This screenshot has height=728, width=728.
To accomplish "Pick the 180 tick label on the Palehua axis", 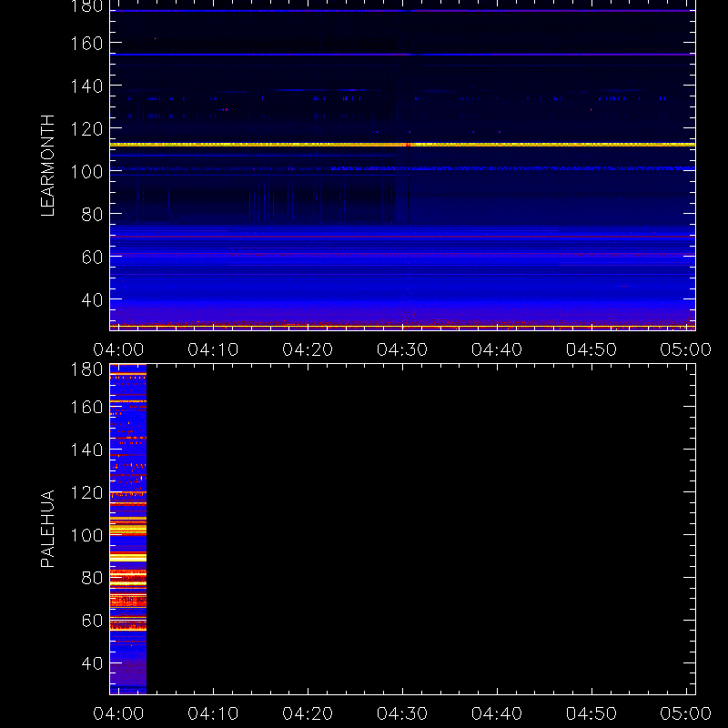I will coord(86,369).
